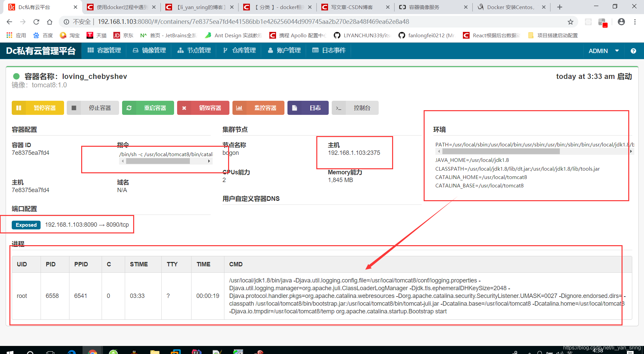Open a new browser tab with plus icon
The height and width of the screenshot is (354, 644).
[x=559, y=7]
